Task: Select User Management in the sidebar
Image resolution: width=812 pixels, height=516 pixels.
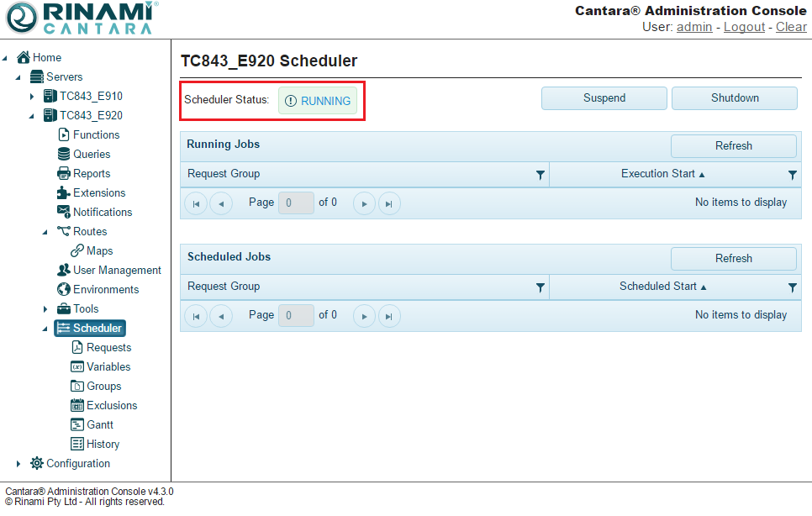Action: tap(117, 271)
